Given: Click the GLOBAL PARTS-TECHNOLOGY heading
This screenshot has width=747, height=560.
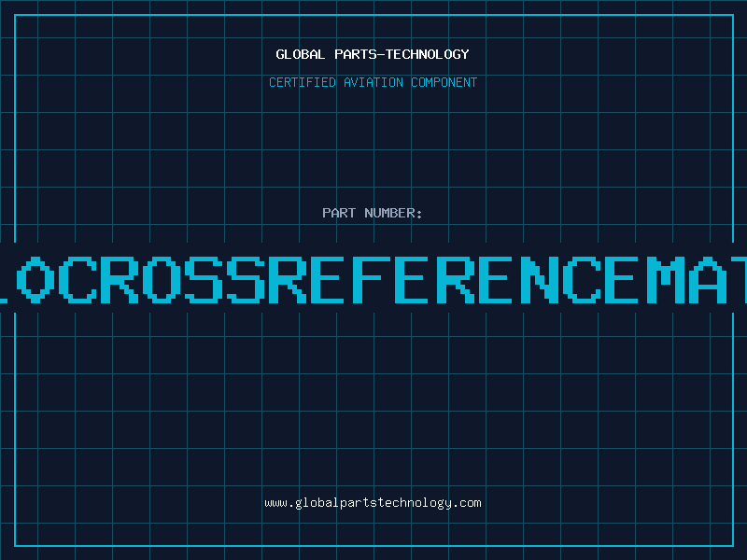Looking at the screenshot, I should (373, 54).
